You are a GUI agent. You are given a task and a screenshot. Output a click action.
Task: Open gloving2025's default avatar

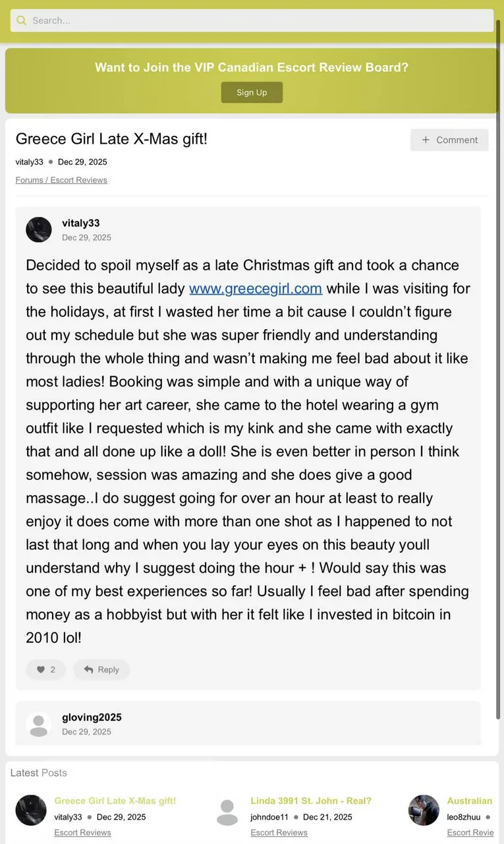[39, 724]
